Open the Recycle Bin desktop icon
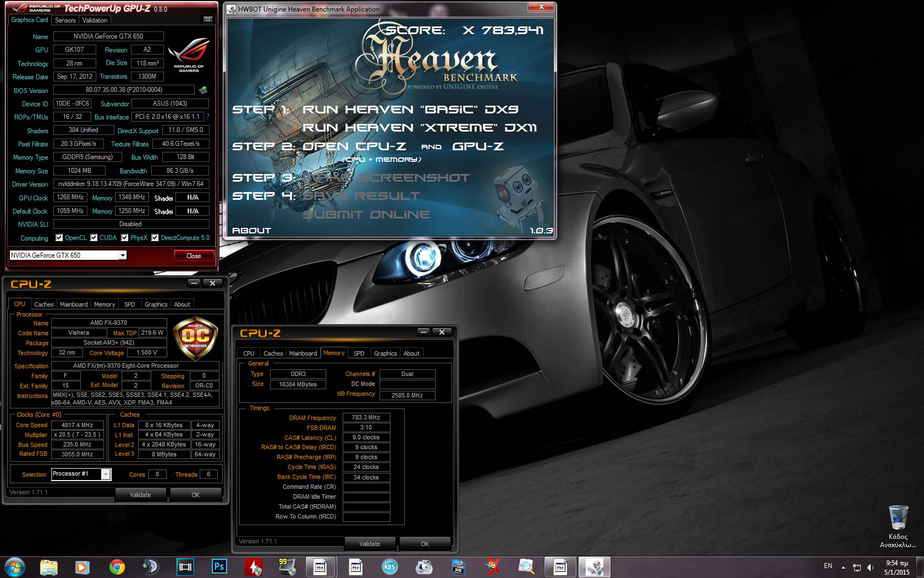Image resolution: width=924 pixels, height=578 pixels. pyautogui.click(x=898, y=526)
